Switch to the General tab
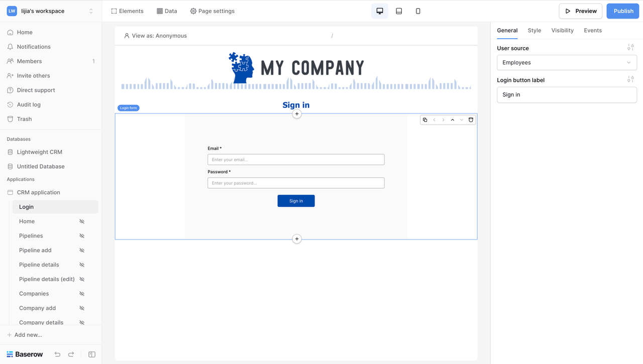The height and width of the screenshot is (364, 643). (507, 31)
